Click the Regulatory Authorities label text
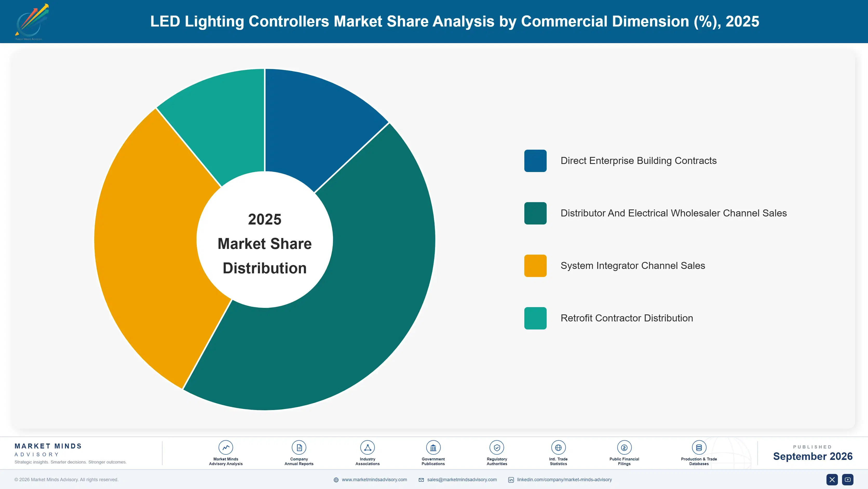Screen dimensions: 868x489 tap(497, 461)
